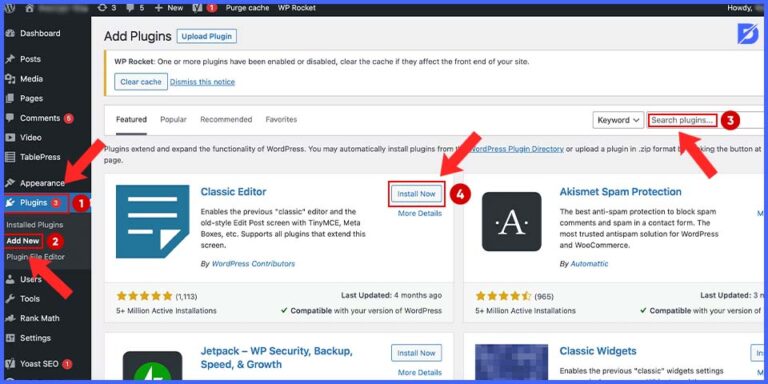Open the WordPress logo menu
Viewport: 768px width, 384px height.
click(x=10, y=8)
